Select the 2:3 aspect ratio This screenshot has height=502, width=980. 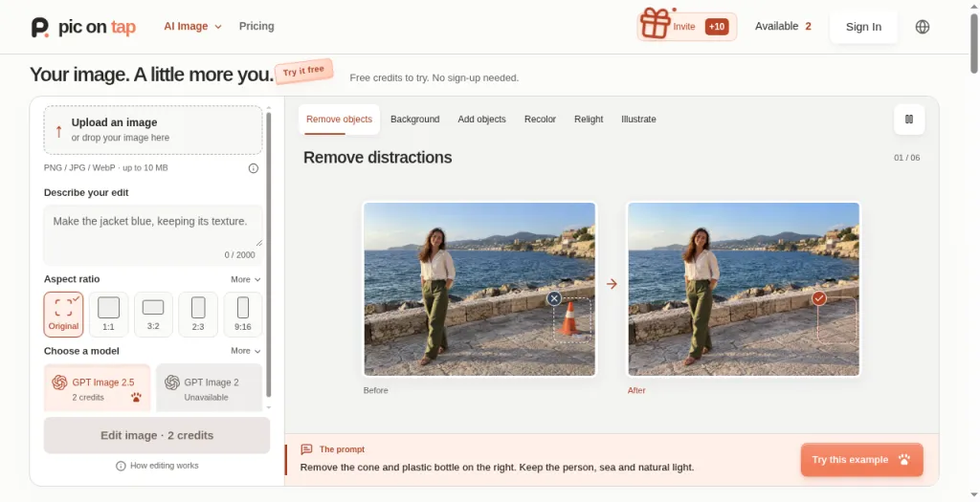coord(198,314)
